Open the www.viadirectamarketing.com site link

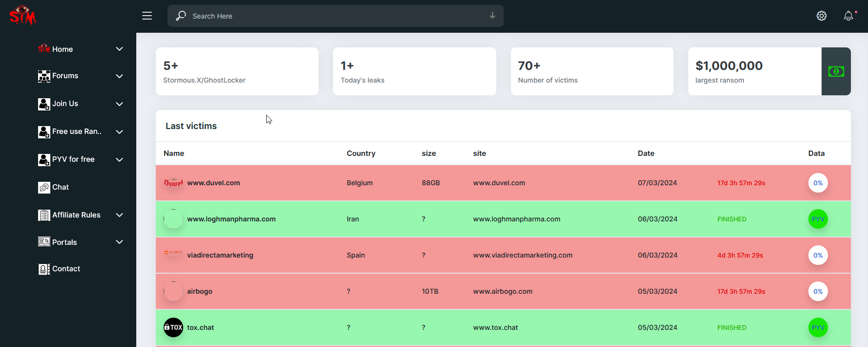[x=523, y=255]
